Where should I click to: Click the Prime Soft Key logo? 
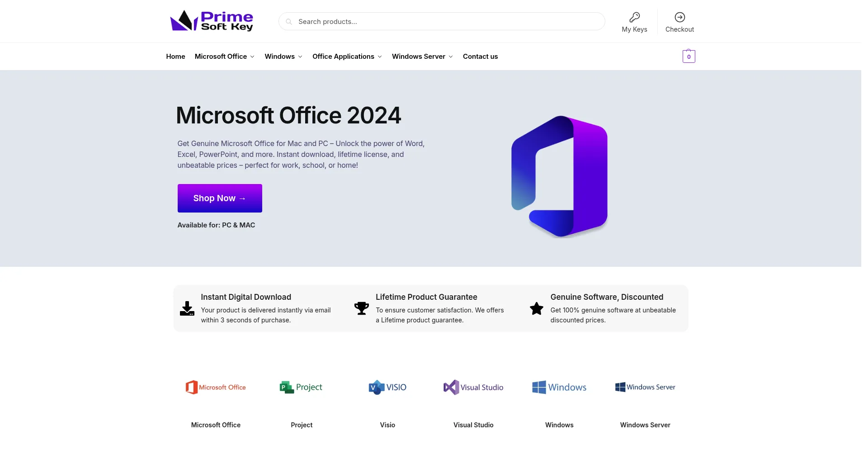tap(211, 21)
